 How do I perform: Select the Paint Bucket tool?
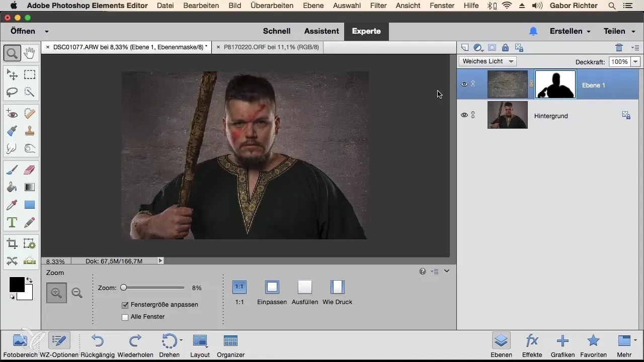(x=12, y=188)
